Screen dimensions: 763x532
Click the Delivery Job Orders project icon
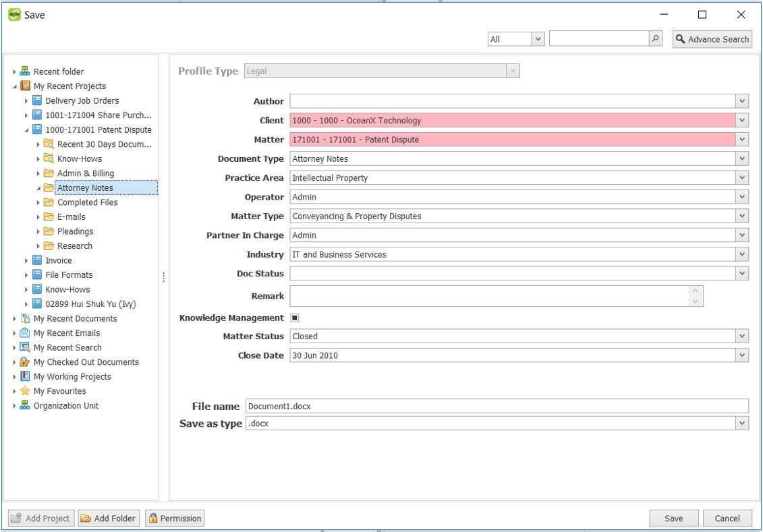pyautogui.click(x=37, y=100)
